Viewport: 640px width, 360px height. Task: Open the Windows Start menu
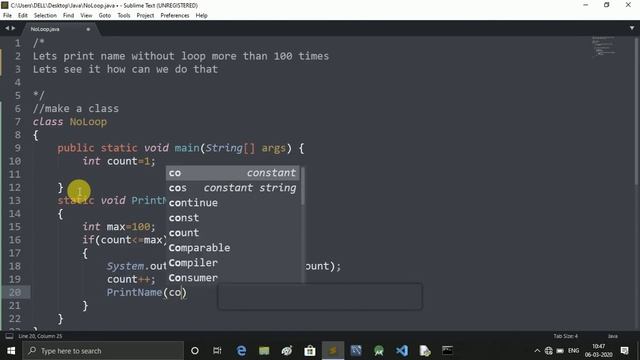pos(11,351)
